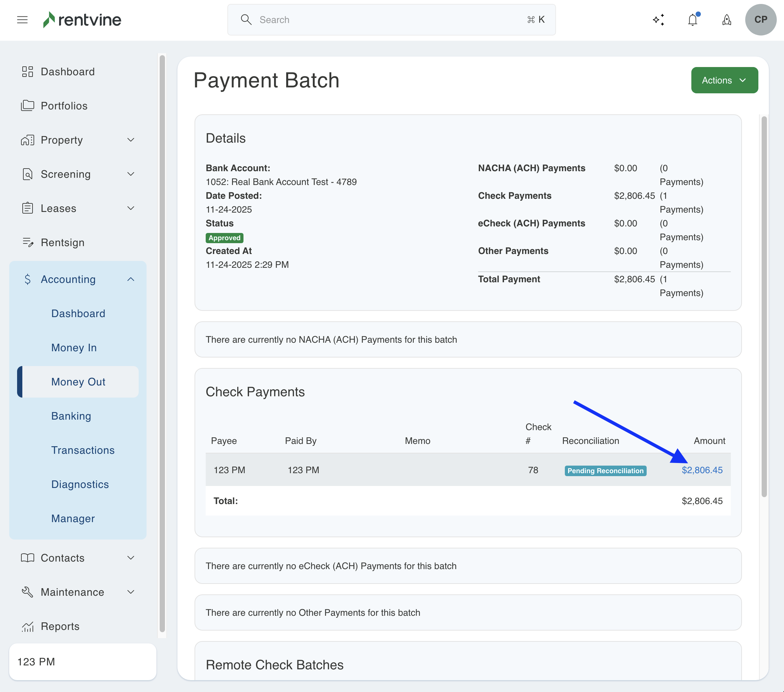
Task: Open Transactions sidebar item
Action: point(83,450)
